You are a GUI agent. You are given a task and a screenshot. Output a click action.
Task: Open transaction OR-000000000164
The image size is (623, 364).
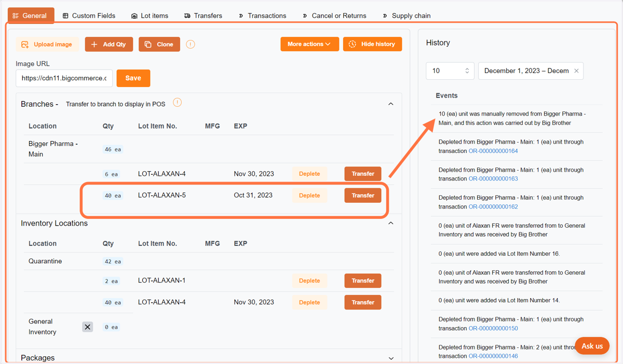(x=493, y=151)
